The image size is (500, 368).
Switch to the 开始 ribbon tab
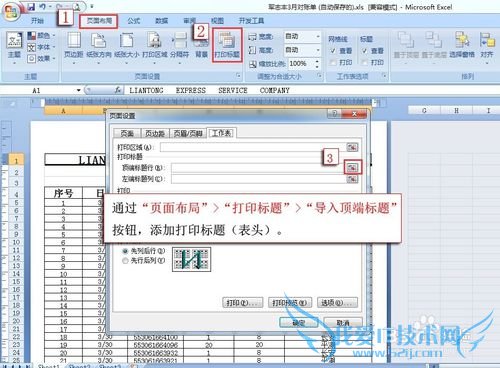[x=37, y=21]
